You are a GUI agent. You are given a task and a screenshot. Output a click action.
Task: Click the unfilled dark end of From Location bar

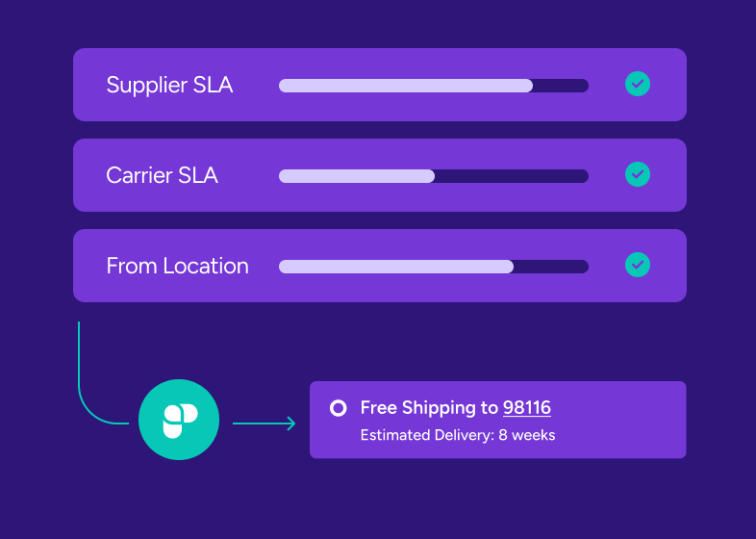coord(550,267)
